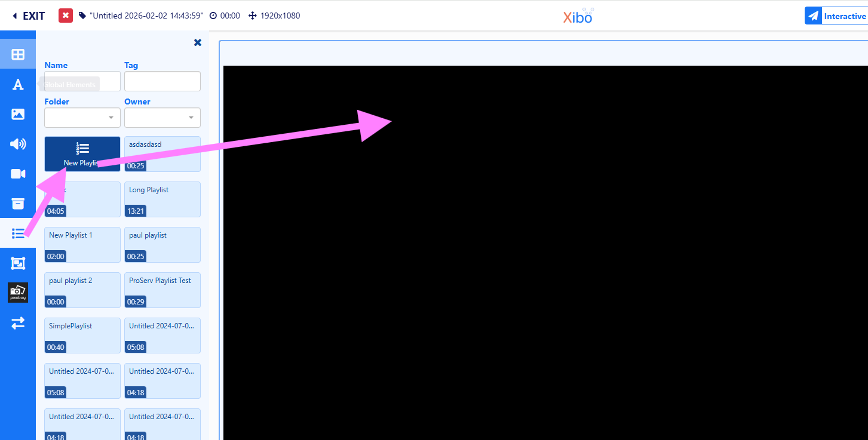Select the Global Elements text icon

[18, 84]
